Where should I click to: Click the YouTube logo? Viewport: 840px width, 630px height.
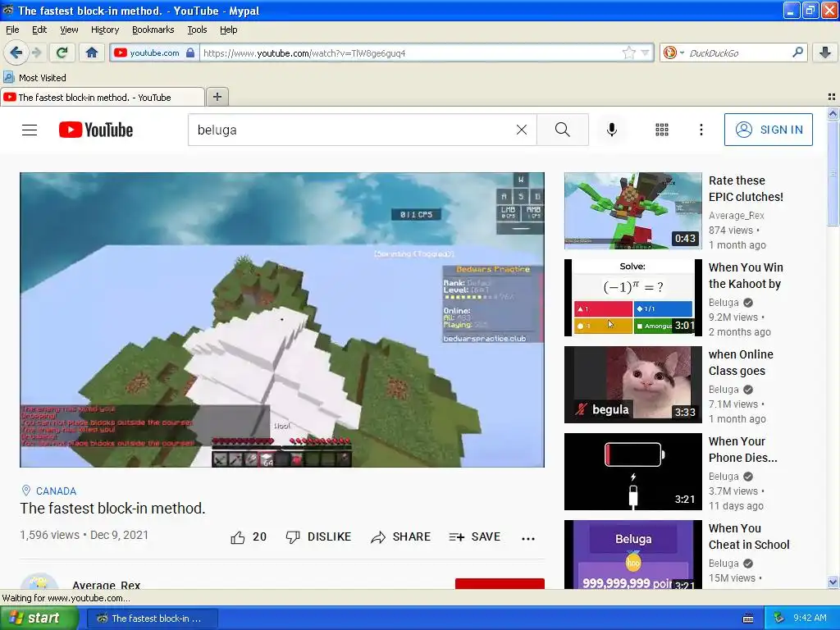click(96, 130)
